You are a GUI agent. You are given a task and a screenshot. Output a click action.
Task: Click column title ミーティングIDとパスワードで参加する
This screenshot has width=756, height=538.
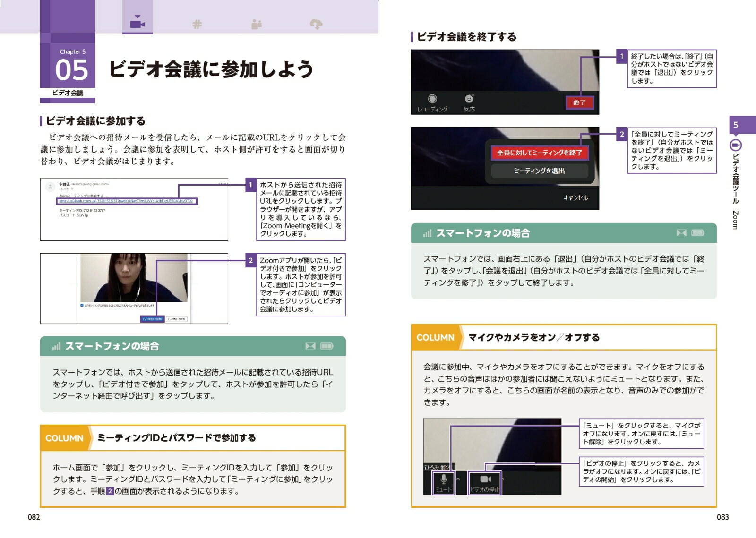[176, 438]
